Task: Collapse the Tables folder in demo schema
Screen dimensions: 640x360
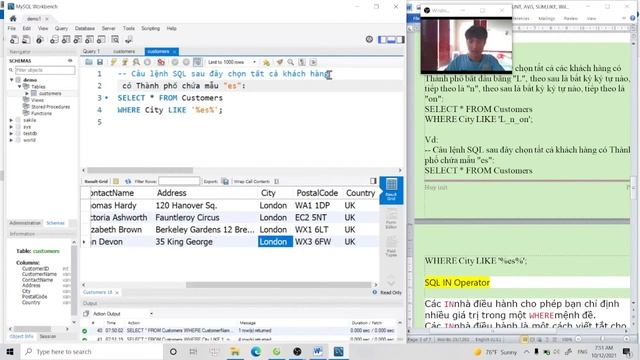Action: click(19, 87)
